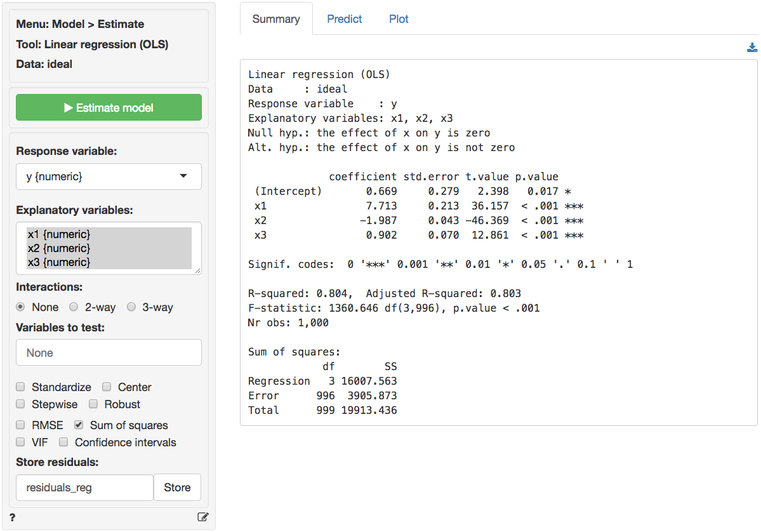Open the help question mark icon
761x532 pixels.
[13, 517]
